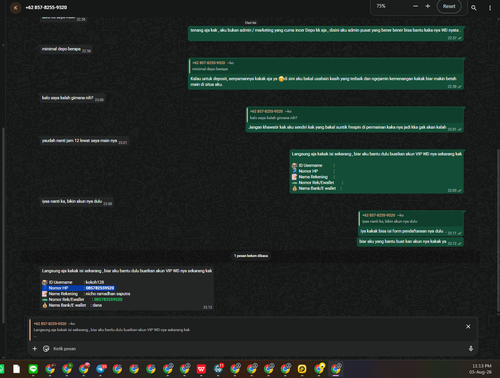Open the attachment plus icon

[35, 349]
